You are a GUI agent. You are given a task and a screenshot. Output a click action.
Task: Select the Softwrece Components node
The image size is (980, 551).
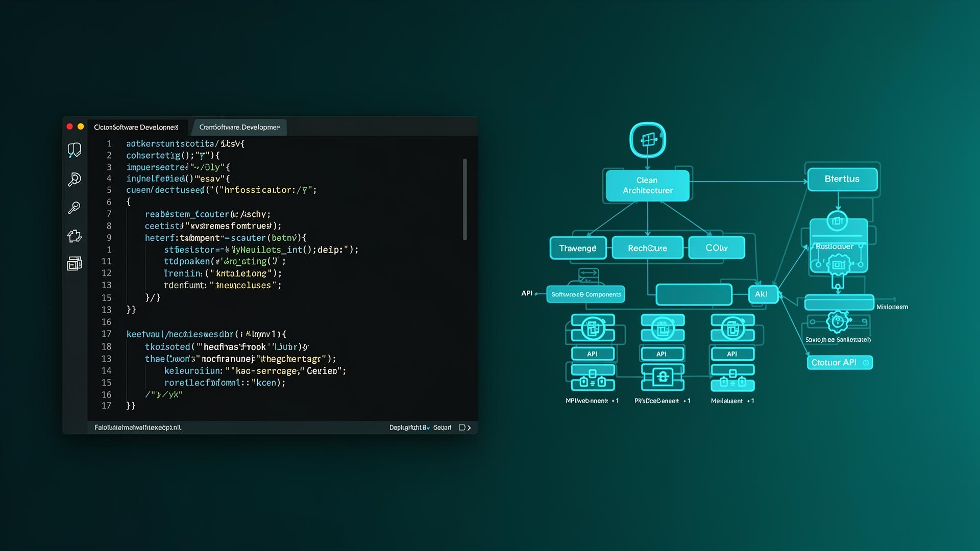click(x=586, y=294)
